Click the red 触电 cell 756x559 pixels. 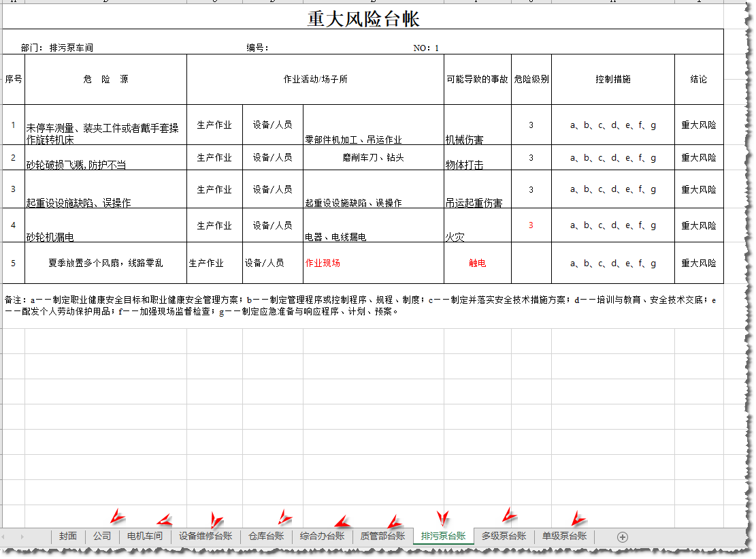(x=477, y=263)
